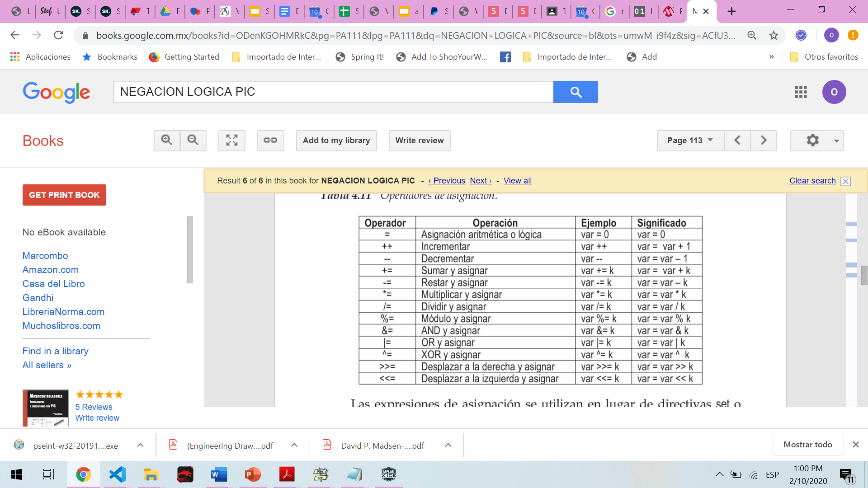Click the link chain icon button
Image resolution: width=868 pixels, height=488 pixels.
click(x=270, y=141)
